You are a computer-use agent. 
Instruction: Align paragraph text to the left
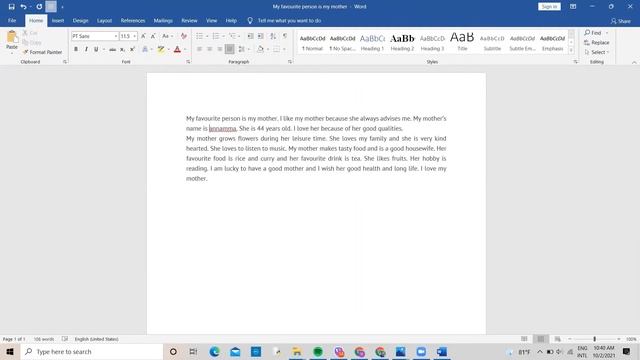(199, 49)
